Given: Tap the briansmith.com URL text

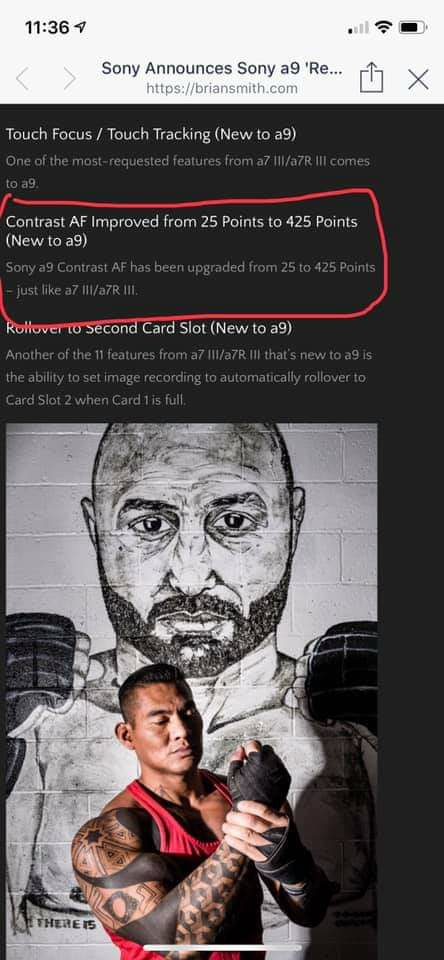Looking at the screenshot, I should [x=222, y=88].
